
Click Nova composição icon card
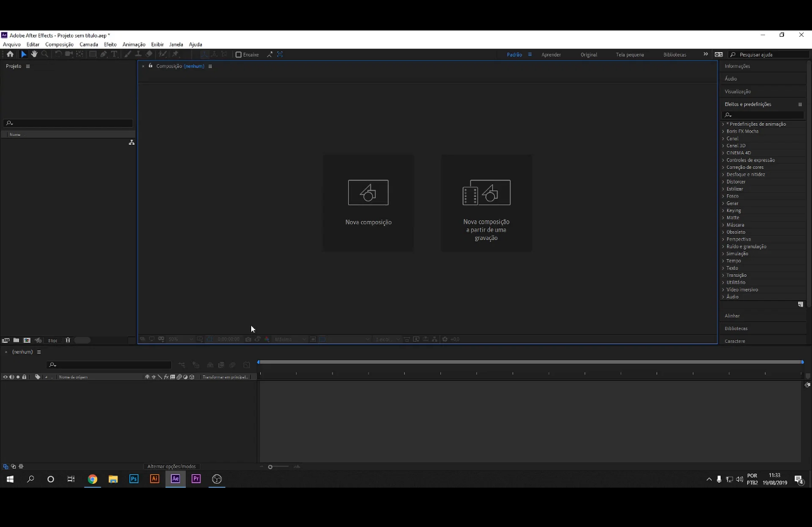tap(368, 203)
